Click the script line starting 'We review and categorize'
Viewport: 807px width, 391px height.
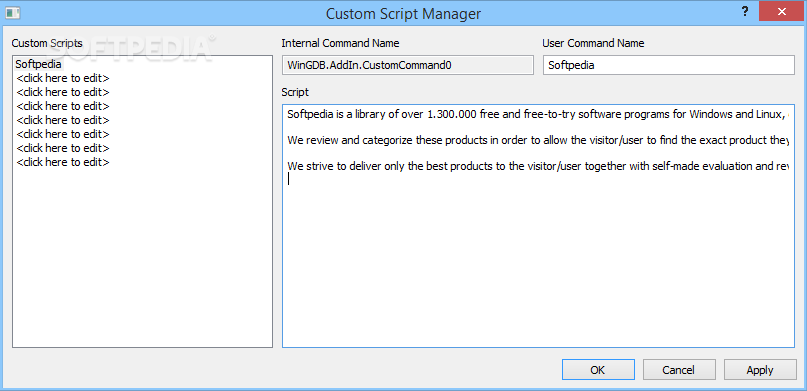coord(538,140)
